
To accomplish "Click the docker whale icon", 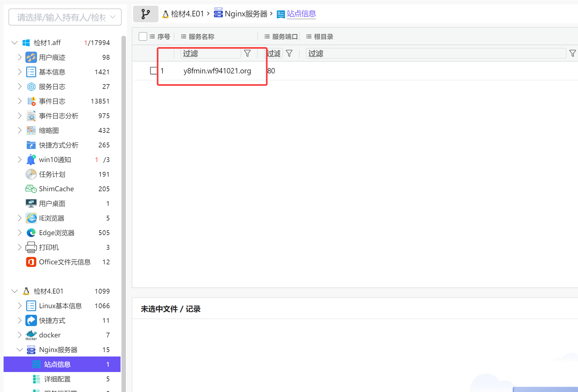I will (x=31, y=335).
